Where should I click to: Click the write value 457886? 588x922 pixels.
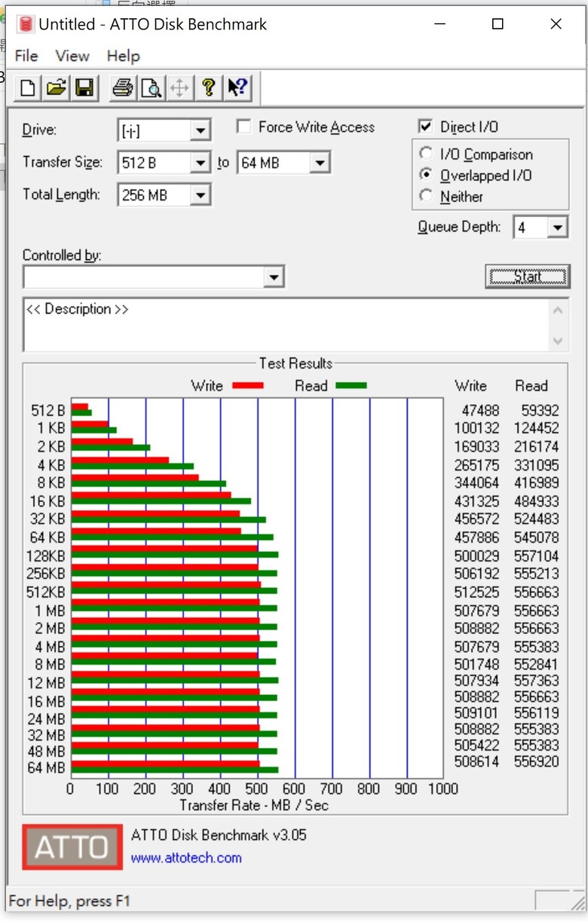(x=476, y=538)
